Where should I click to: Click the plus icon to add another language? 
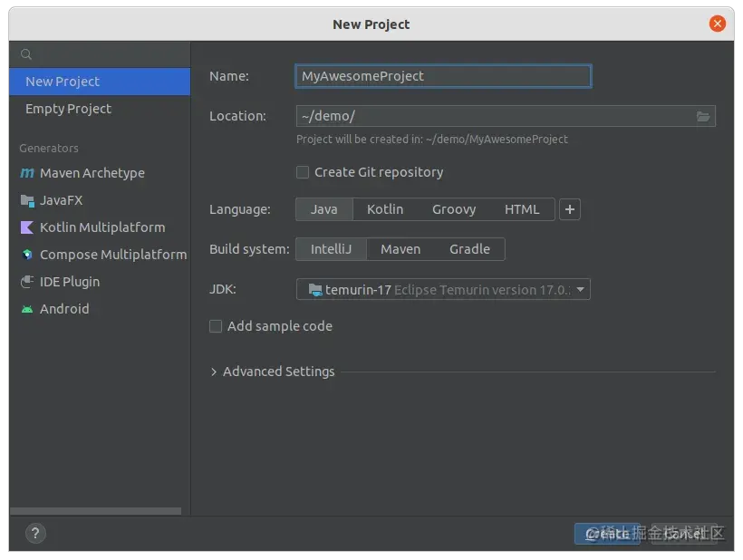pos(570,209)
